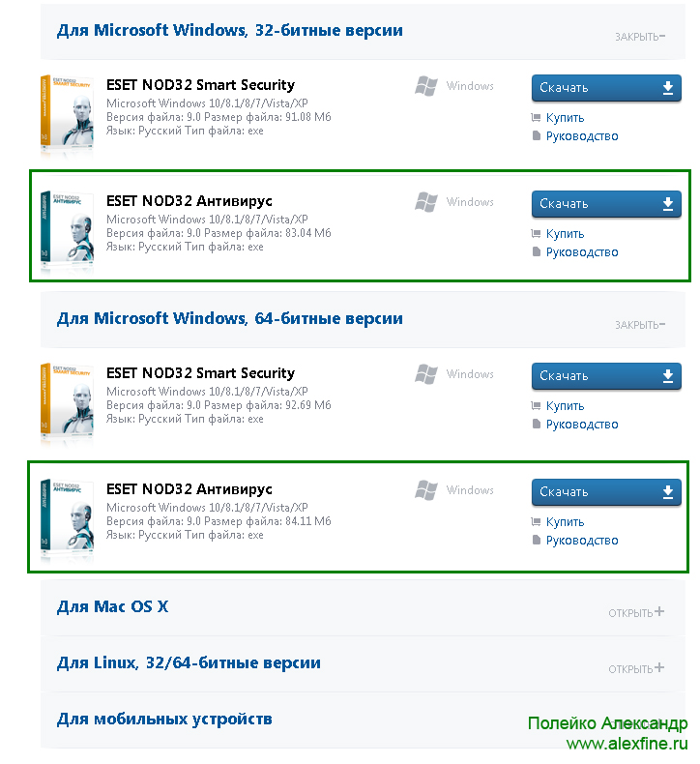Screen dimensions: 700x764
Task: Download 64-bit ESET NOD32 Smart Security
Action: click(606, 375)
